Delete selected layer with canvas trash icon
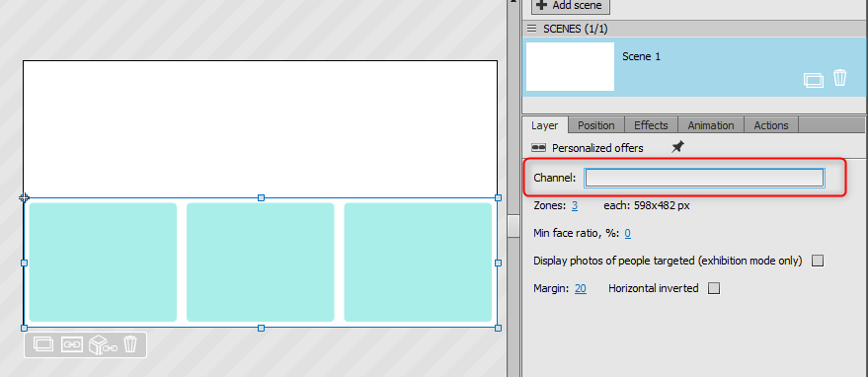 point(130,344)
